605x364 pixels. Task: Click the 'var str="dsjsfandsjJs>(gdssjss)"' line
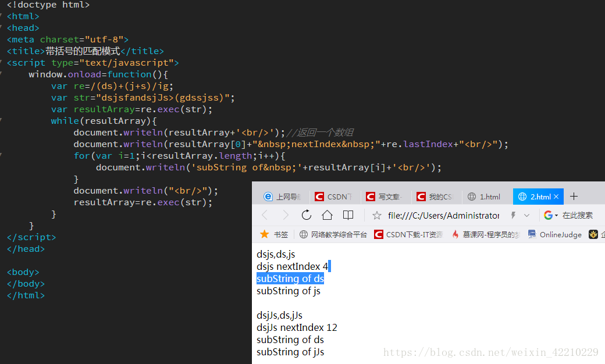point(143,98)
